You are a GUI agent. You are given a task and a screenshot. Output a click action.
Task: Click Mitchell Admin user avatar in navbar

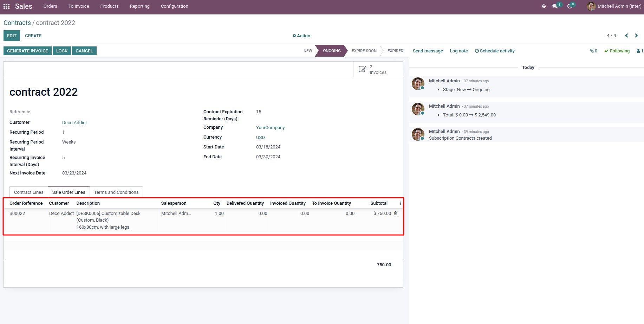coord(591,6)
